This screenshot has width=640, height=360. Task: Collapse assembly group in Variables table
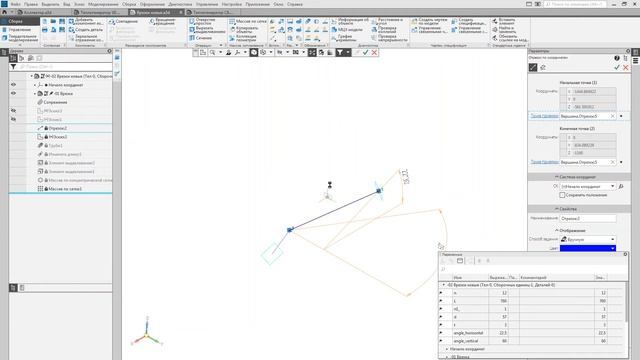tap(444, 284)
